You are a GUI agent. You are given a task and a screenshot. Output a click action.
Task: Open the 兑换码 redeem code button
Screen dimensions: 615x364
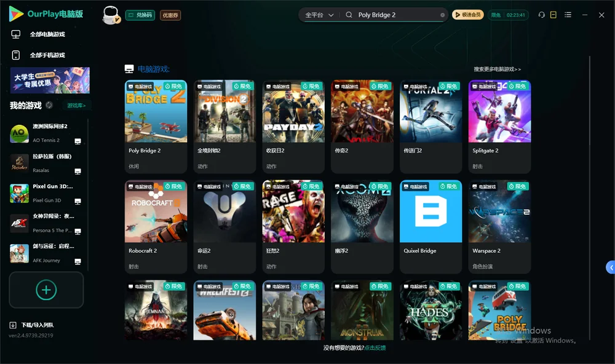[x=140, y=15]
